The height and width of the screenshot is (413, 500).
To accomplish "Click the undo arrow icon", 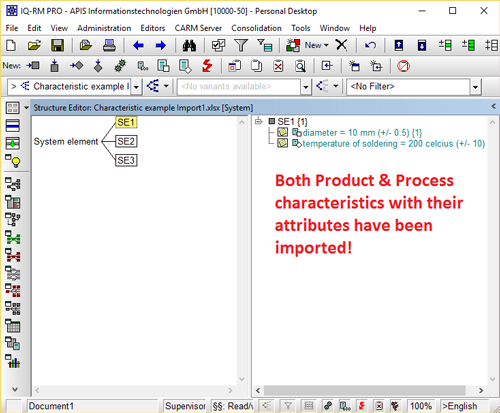I will (x=370, y=45).
